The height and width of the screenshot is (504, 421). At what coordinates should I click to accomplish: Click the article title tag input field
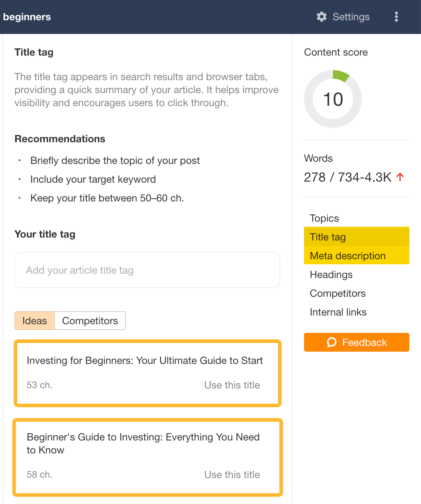tap(147, 270)
